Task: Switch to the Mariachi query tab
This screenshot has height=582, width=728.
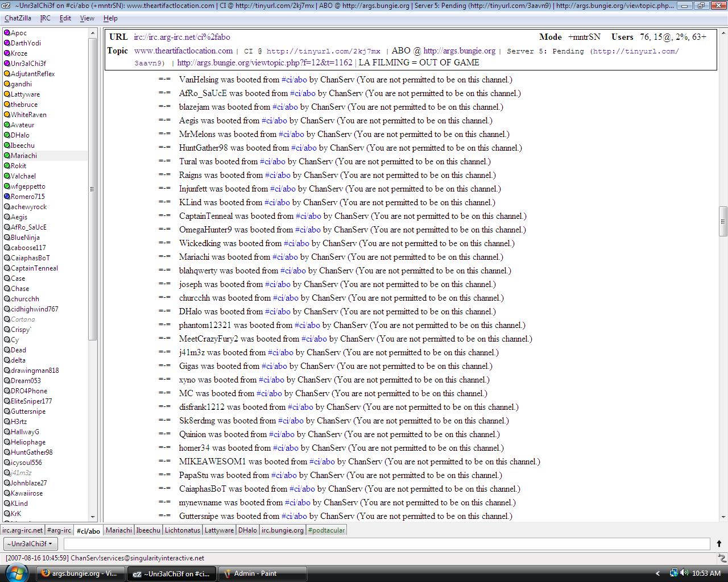Action: (119, 530)
